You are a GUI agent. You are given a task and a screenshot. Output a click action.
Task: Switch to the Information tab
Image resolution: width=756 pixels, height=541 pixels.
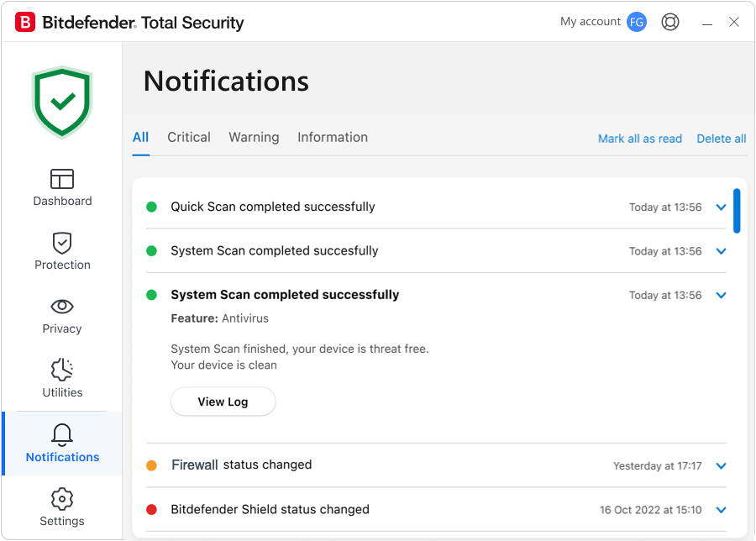(x=333, y=138)
